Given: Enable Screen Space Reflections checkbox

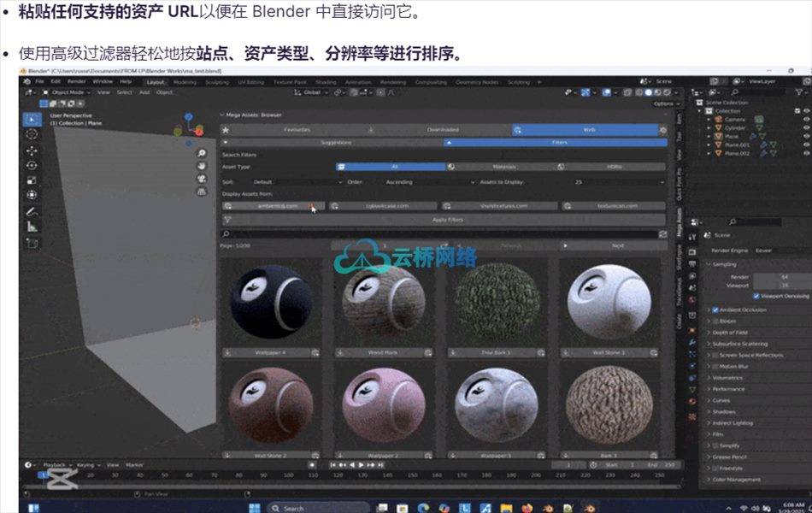Looking at the screenshot, I should pos(715,356).
